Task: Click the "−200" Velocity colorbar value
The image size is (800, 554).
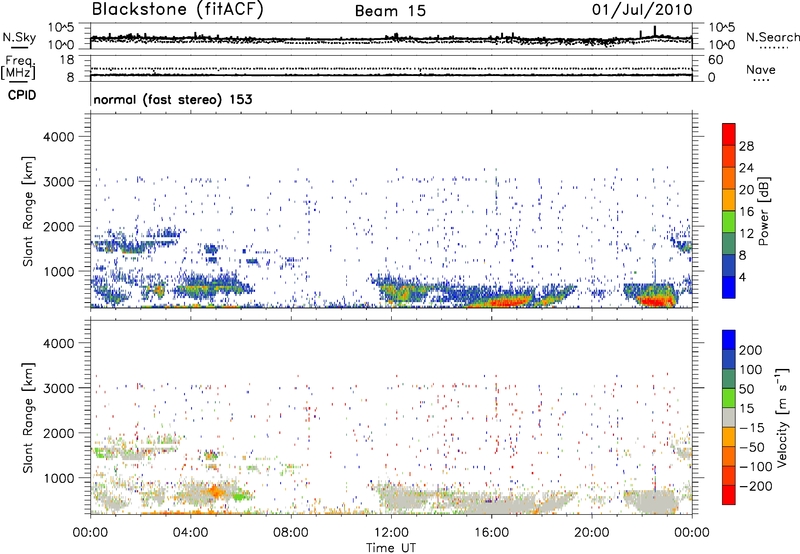Action: (755, 486)
